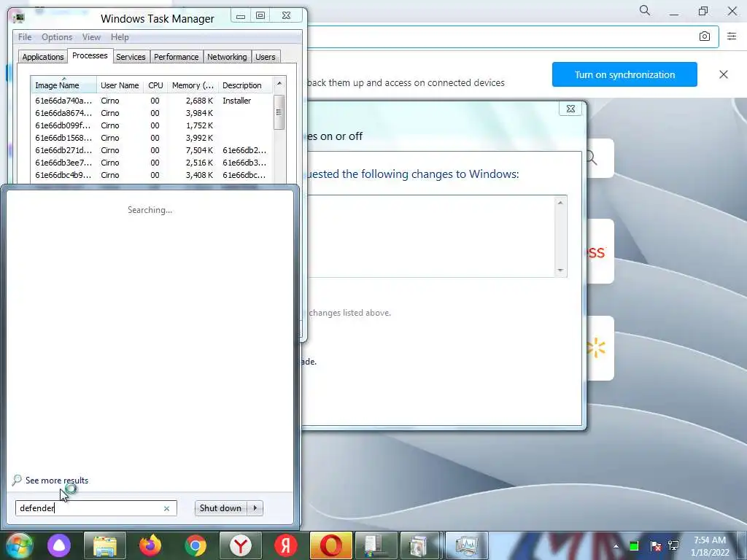747x560 pixels.
Task: Open the installer package taskbar item
Action: click(420, 545)
